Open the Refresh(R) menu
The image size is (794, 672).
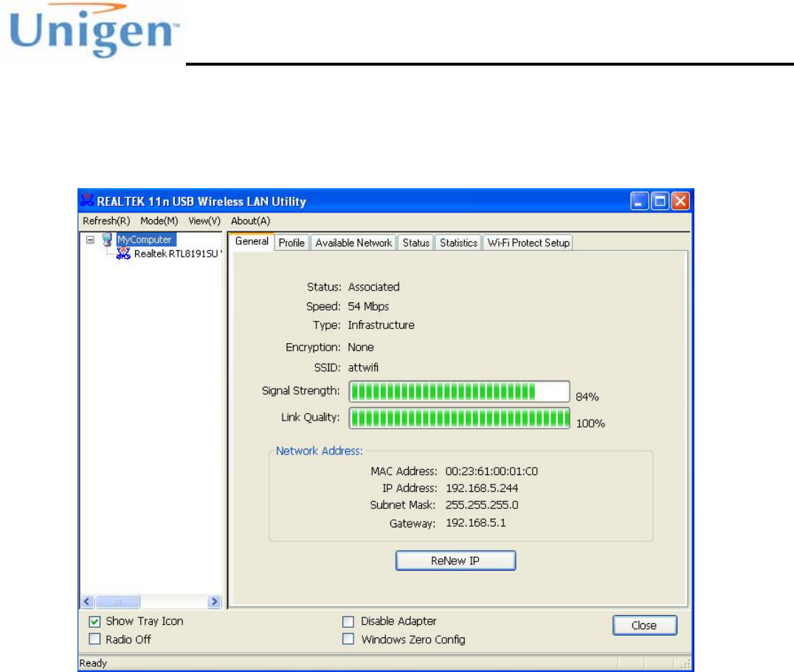(x=106, y=221)
